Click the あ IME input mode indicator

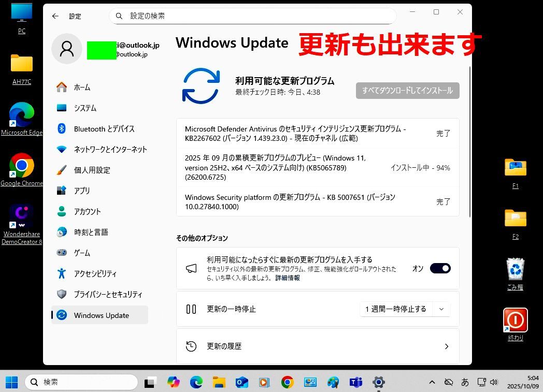click(465, 382)
